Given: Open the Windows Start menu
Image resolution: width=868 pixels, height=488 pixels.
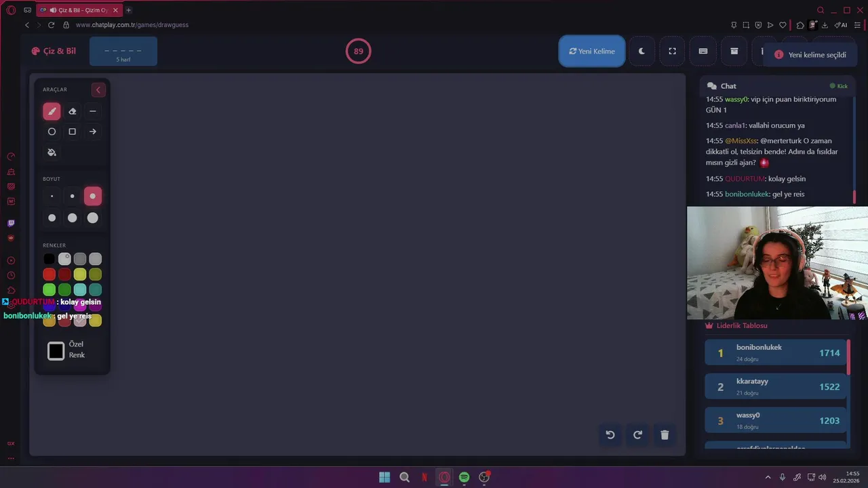Looking at the screenshot, I should [x=384, y=477].
